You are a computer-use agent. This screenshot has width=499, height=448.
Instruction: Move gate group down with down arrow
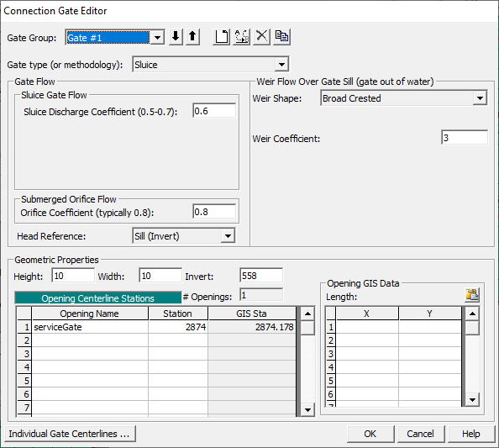[x=176, y=37]
